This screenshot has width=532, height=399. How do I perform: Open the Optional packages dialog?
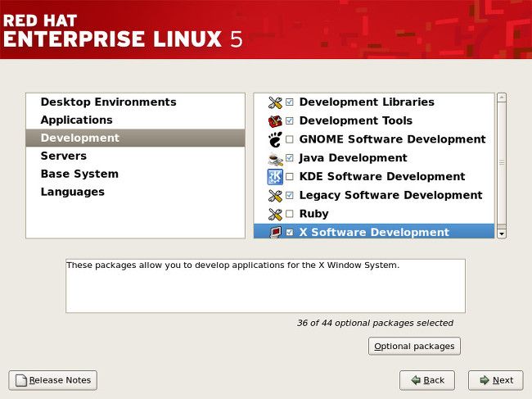[414, 346]
